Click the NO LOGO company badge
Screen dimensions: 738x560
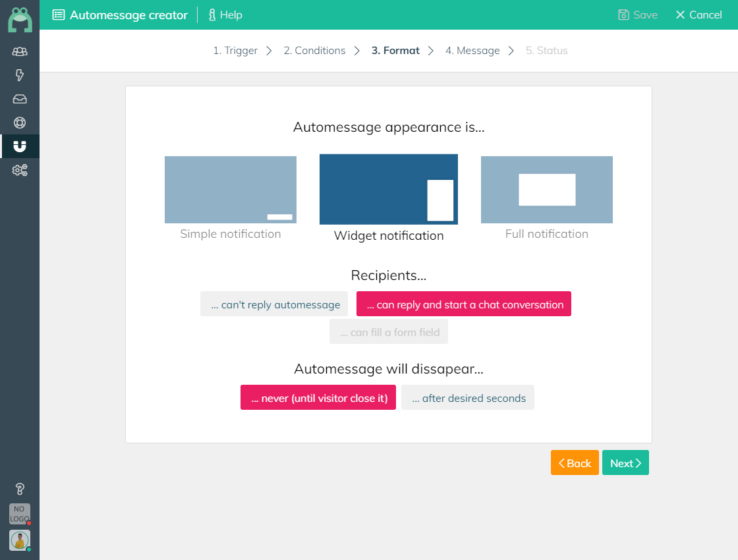point(20,514)
